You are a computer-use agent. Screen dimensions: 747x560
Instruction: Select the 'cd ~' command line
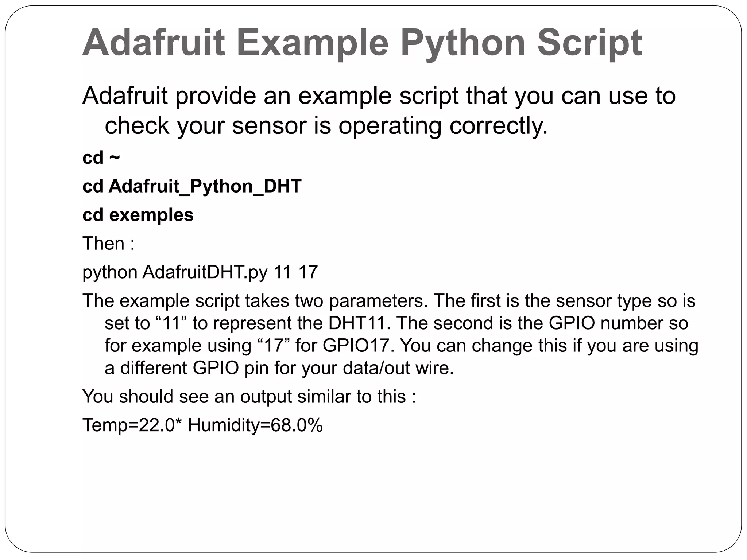click(x=101, y=157)
